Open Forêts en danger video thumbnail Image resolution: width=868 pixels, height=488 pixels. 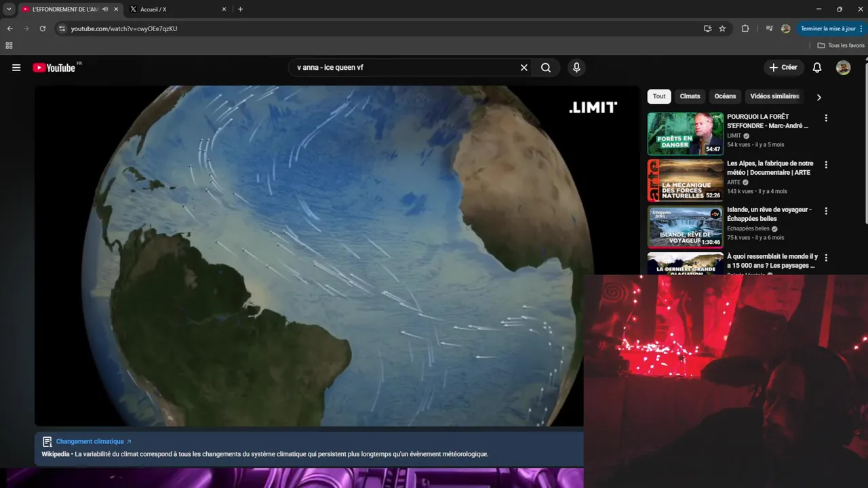(685, 134)
